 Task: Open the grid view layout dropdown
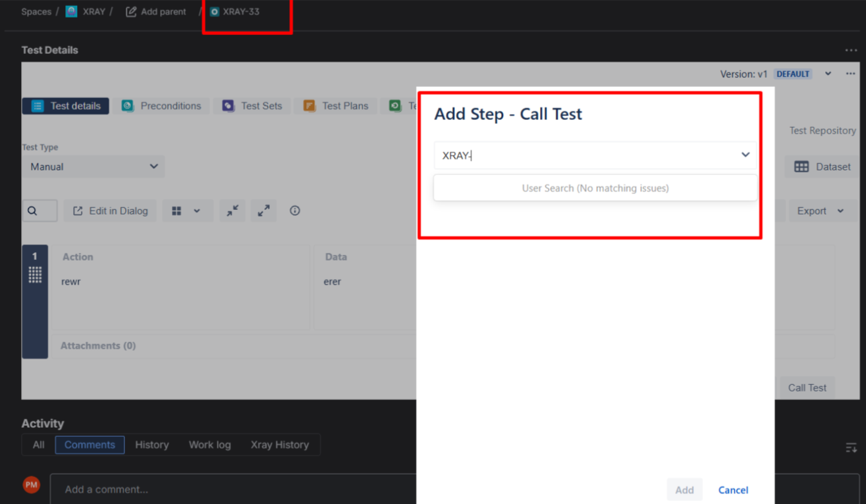[x=187, y=211]
